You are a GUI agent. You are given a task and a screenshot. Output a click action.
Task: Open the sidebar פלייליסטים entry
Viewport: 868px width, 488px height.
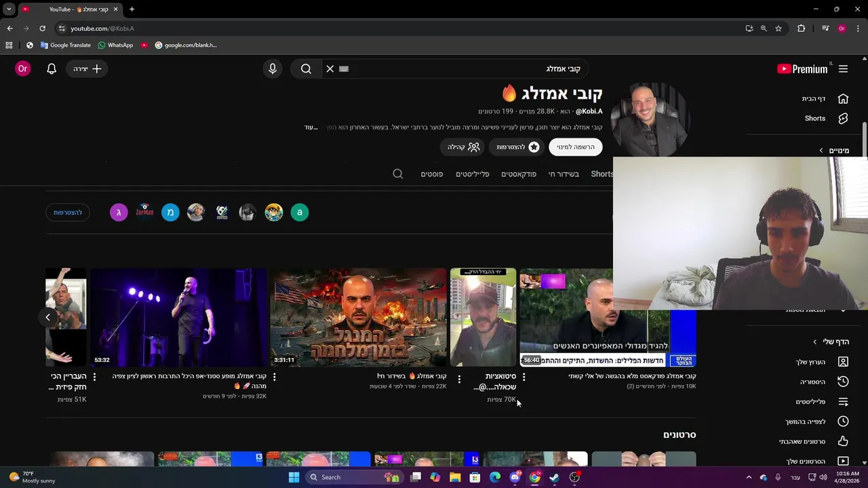[821, 401]
